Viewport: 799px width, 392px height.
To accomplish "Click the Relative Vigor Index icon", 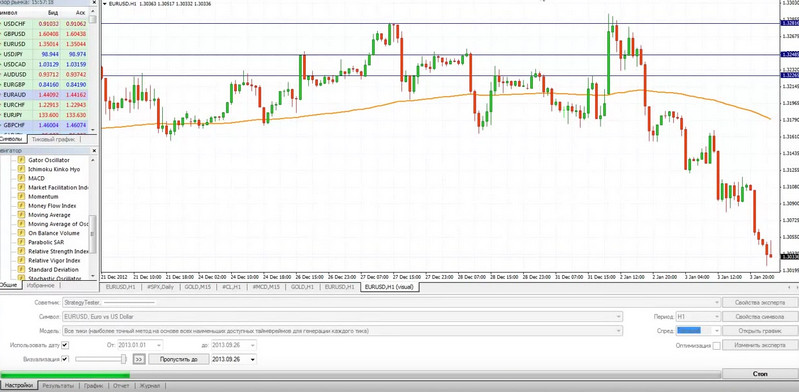I will click(x=21, y=260).
